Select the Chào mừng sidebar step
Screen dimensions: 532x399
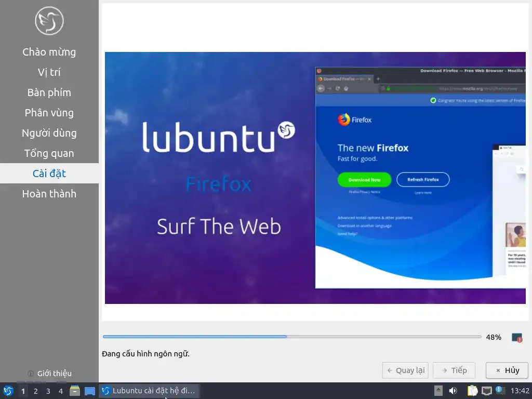pos(49,52)
